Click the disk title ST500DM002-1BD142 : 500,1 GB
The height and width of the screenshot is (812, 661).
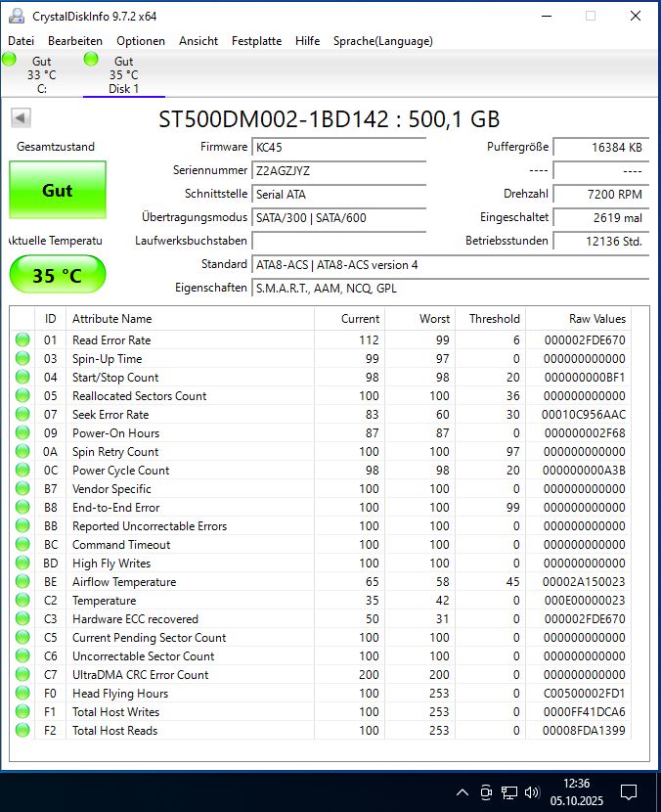(x=330, y=119)
